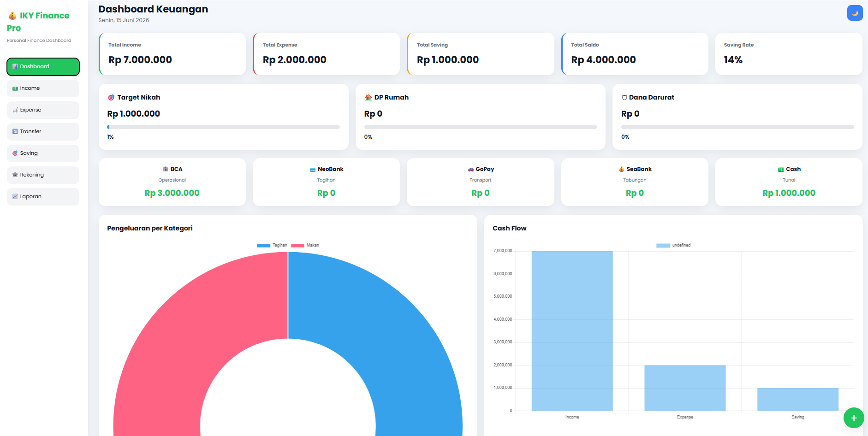Viewport: 868px width, 436px height.
Task: Open the Saving Rate card
Action: 789,53
